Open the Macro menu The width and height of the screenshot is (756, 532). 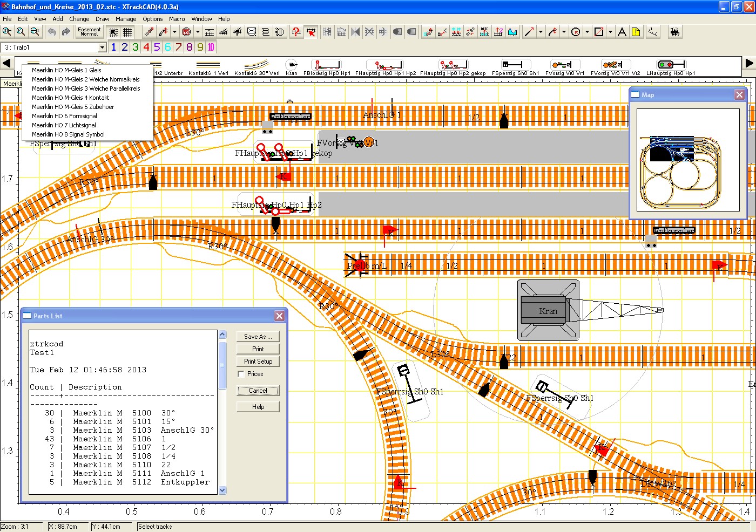[x=177, y=19]
